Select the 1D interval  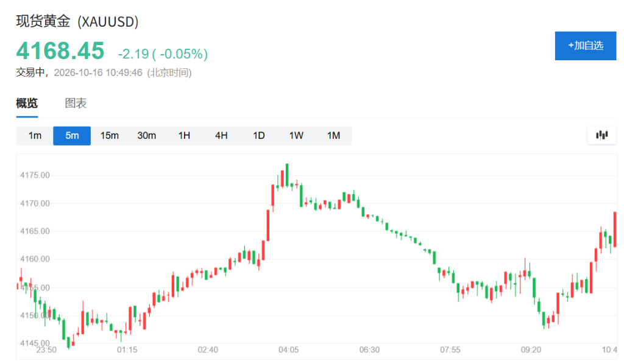(x=258, y=136)
